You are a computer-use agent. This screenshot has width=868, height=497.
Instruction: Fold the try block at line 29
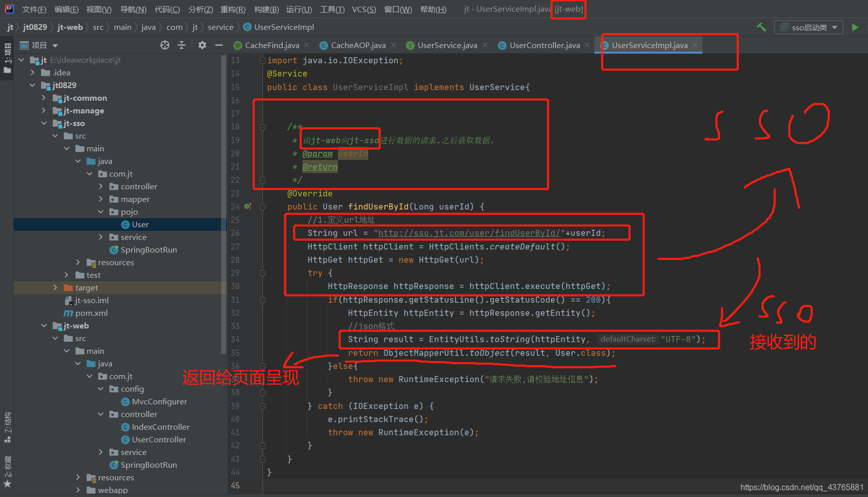pyautogui.click(x=263, y=273)
